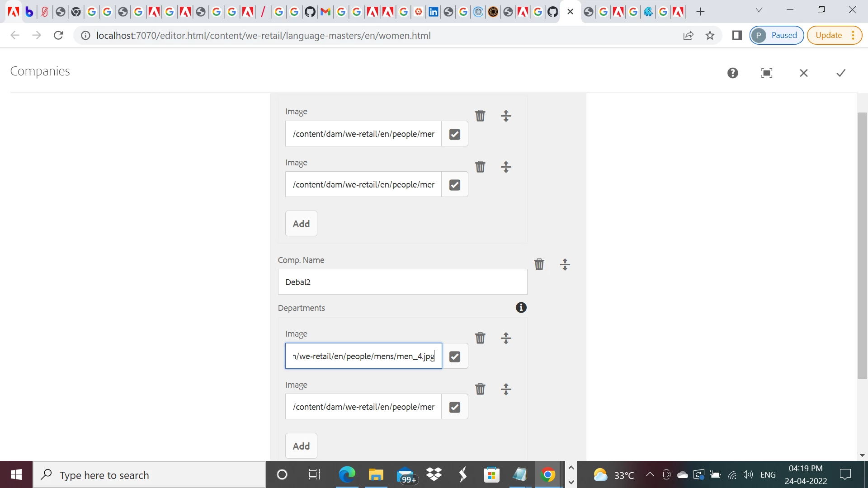Screen dimensions: 868x488
Task: Open the Departments info tooltip icon
Action: click(521, 308)
